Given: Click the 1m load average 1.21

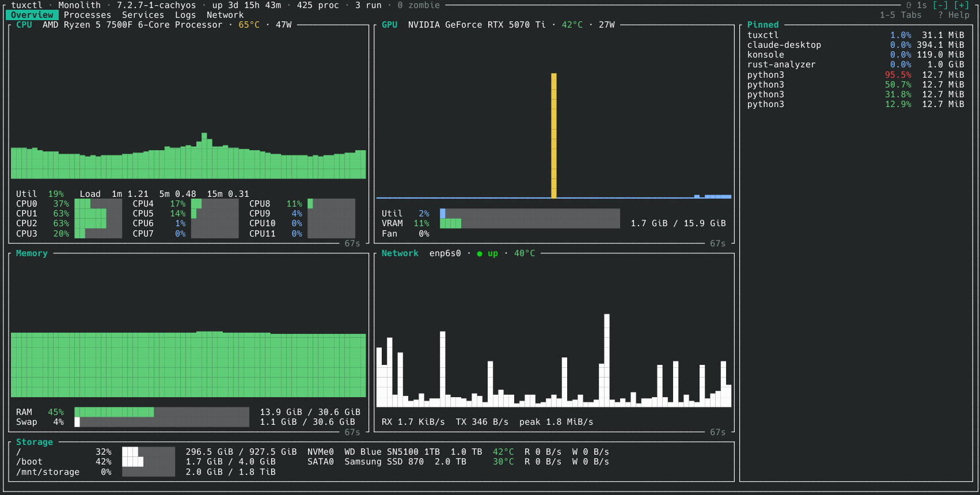Looking at the screenshot, I should click(130, 194).
